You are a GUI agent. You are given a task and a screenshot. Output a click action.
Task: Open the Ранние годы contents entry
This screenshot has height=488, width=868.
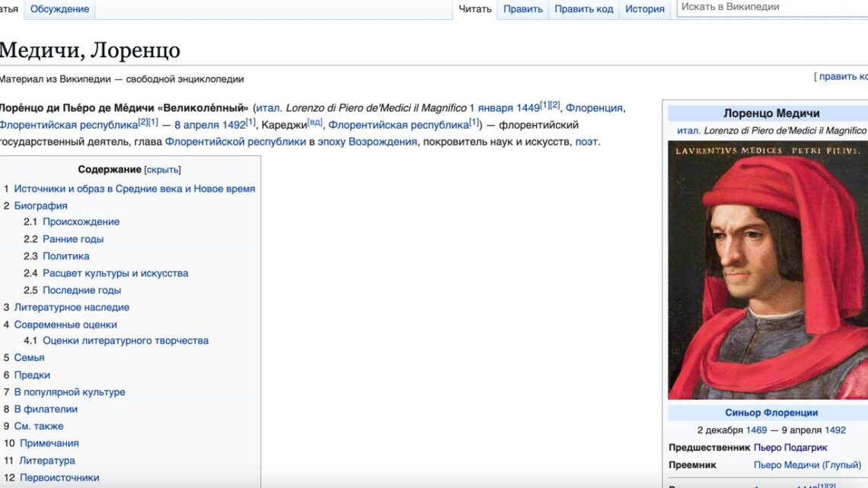73,239
